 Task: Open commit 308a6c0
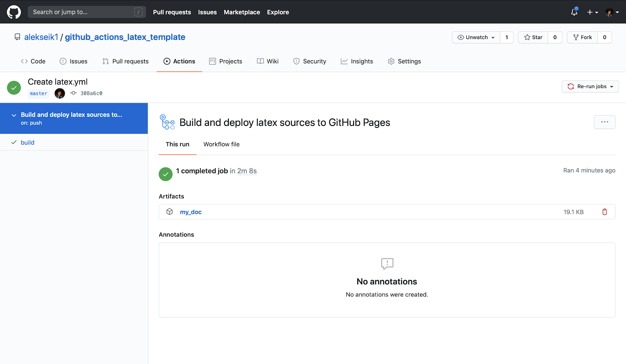(91, 93)
